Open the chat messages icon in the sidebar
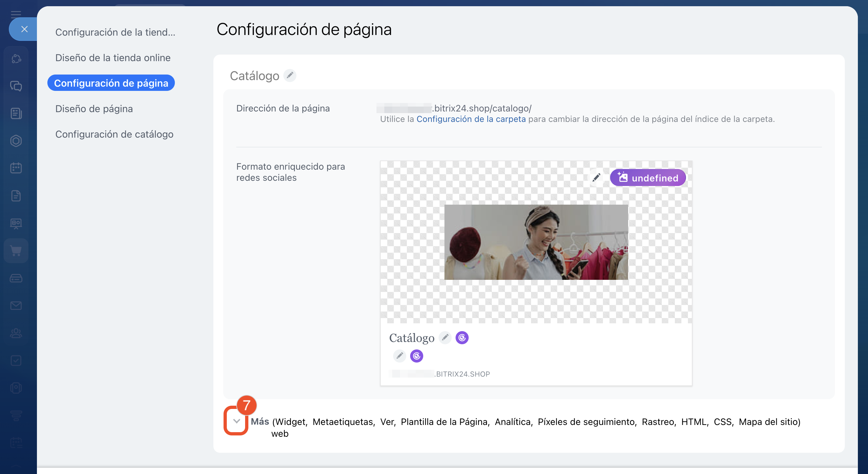 (x=16, y=86)
